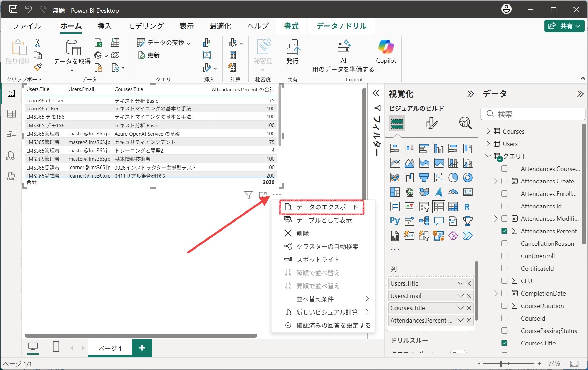Switch to the モデリング ribbon tab

pos(145,26)
